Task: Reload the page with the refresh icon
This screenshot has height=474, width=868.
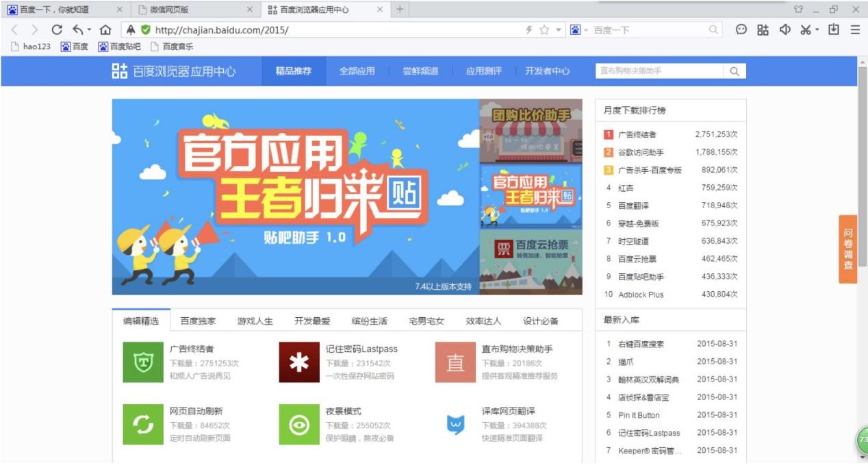Action: 57,30
